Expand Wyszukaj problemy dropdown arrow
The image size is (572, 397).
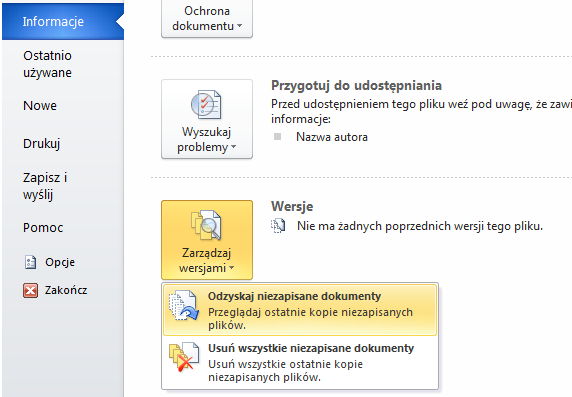click(233, 147)
